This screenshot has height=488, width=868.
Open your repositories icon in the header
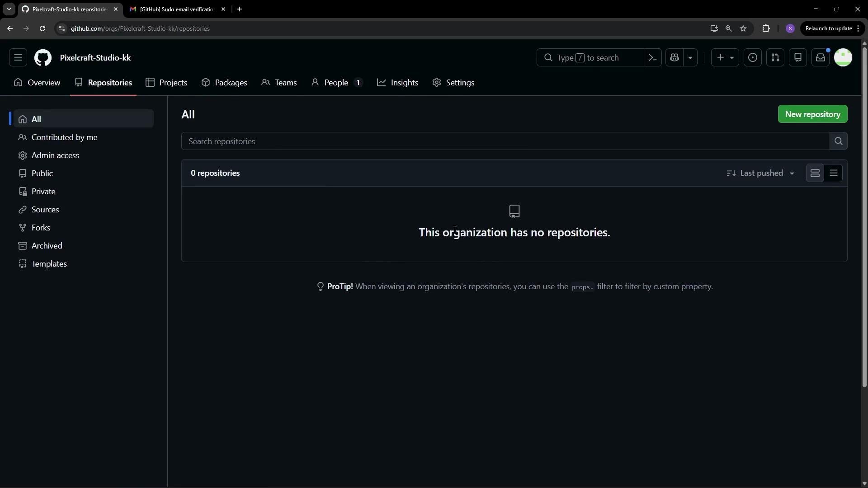tap(798, 58)
